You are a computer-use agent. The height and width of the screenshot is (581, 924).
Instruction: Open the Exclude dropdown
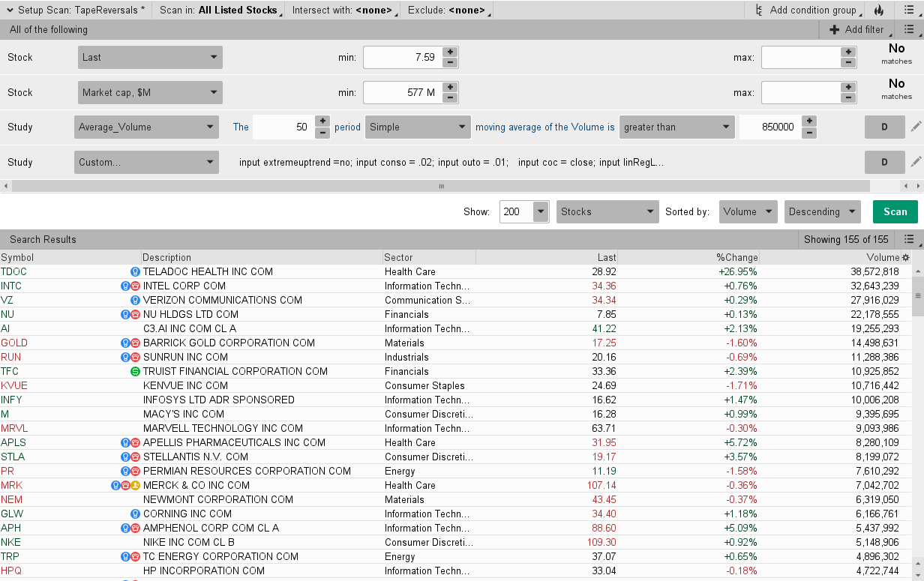click(448, 10)
